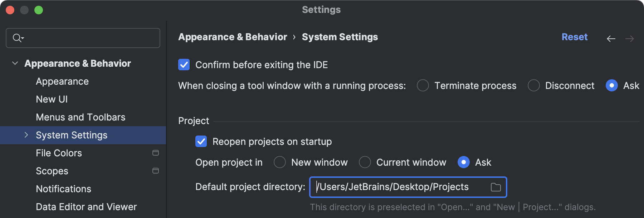
Task: Select the Terminate process radio button
Action: (423, 86)
